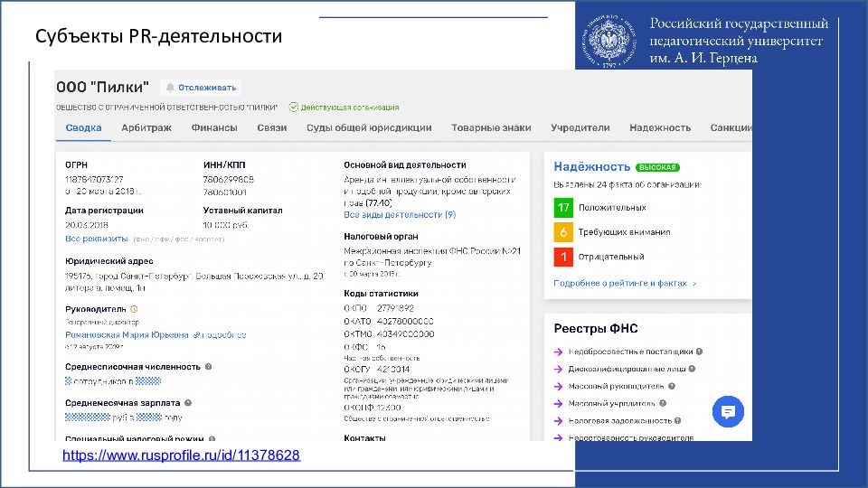
Task: Open the Финансы tab
Action: pos(214,127)
